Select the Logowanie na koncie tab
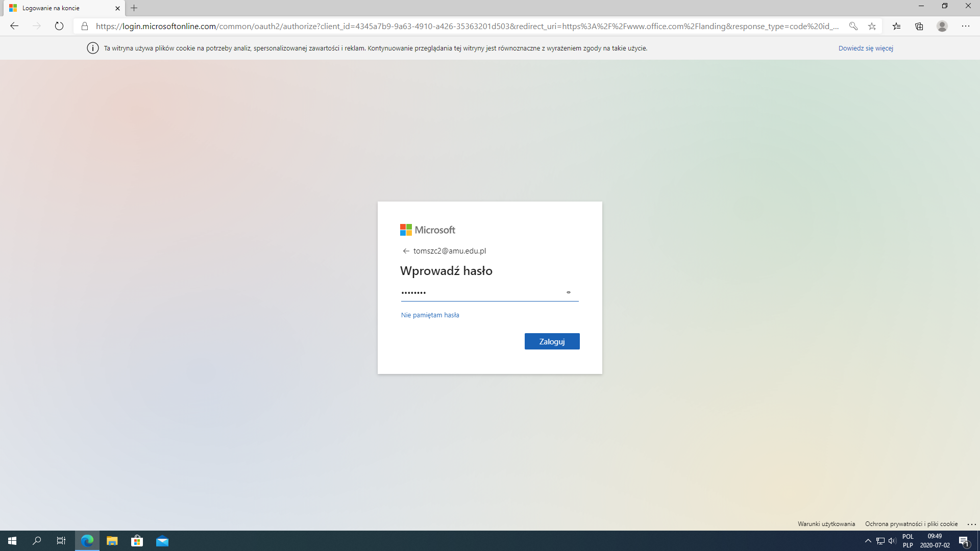The width and height of the screenshot is (980, 551). (x=56, y=8)
